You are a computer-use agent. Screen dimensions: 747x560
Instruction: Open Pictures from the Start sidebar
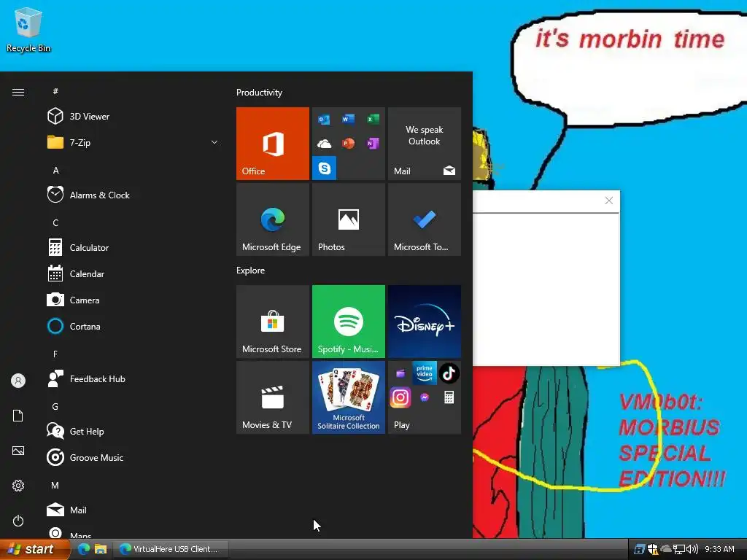[x=18, y=451]
